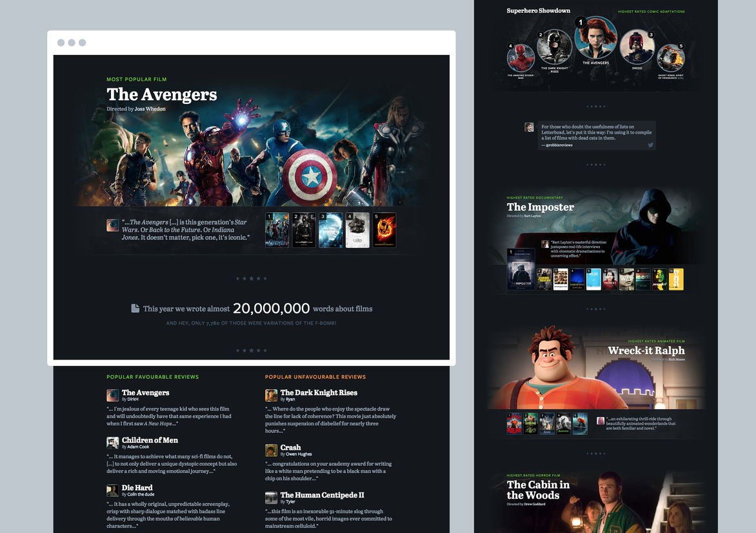Select the number 5 Brave poster thumbnail
Screen dimensions: 756x533
coord(580,423)
